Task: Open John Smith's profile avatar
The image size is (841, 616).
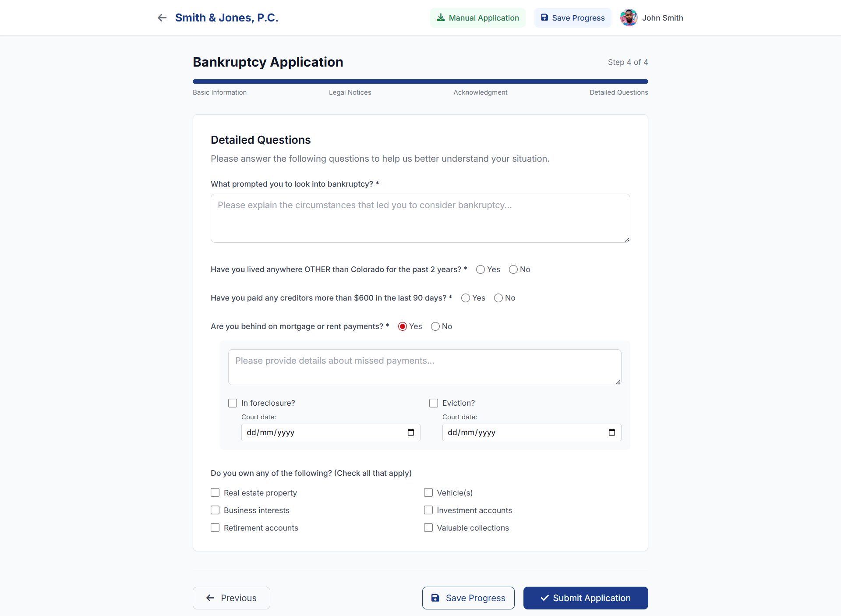Action: click(629, 18)
